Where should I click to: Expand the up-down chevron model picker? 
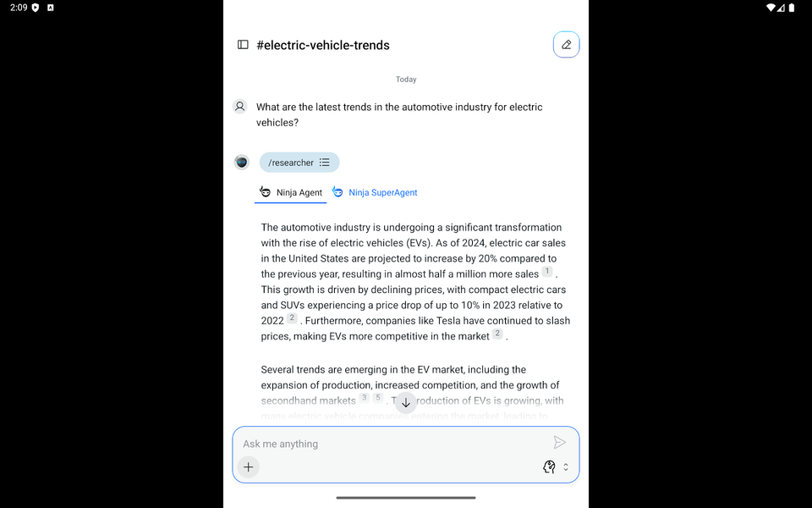[x=566, y=467]
